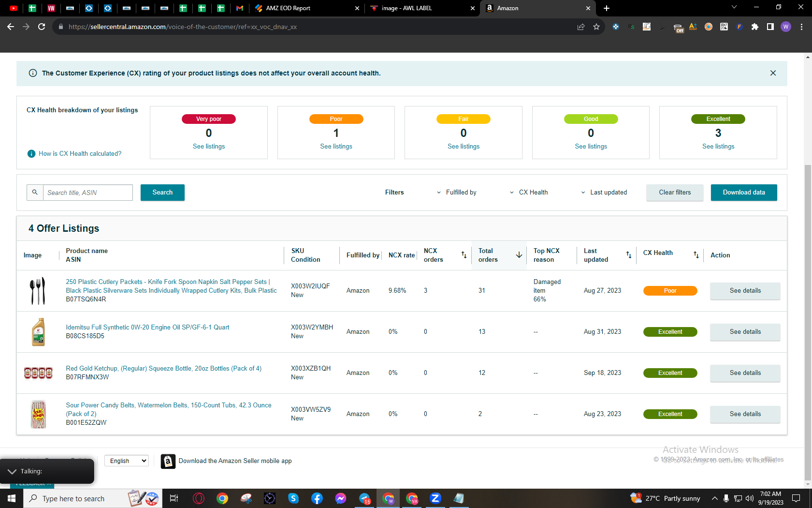Open Zoom from the taskbar
The image size is (812, 508).
coord(435,498)
